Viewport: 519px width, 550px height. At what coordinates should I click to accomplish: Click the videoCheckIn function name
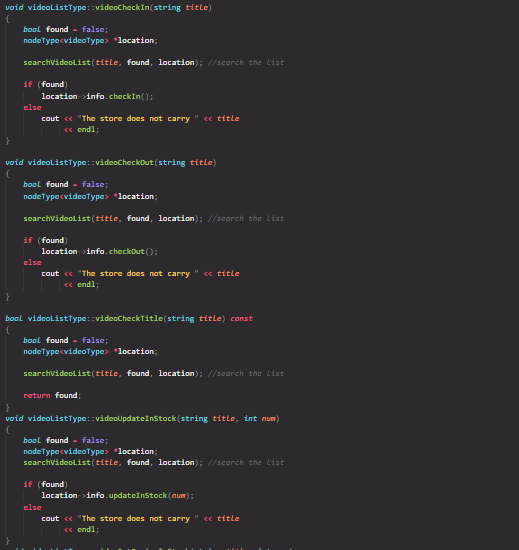[122, 7]
